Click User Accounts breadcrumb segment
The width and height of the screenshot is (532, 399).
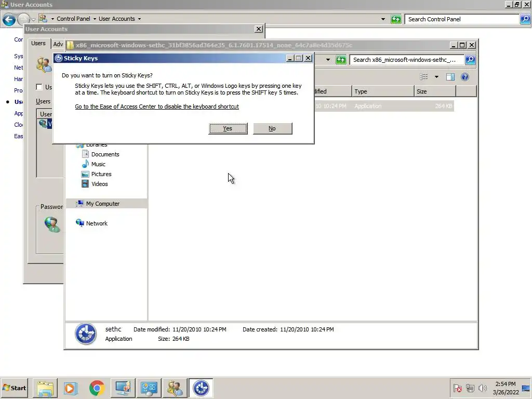[117, 19]
